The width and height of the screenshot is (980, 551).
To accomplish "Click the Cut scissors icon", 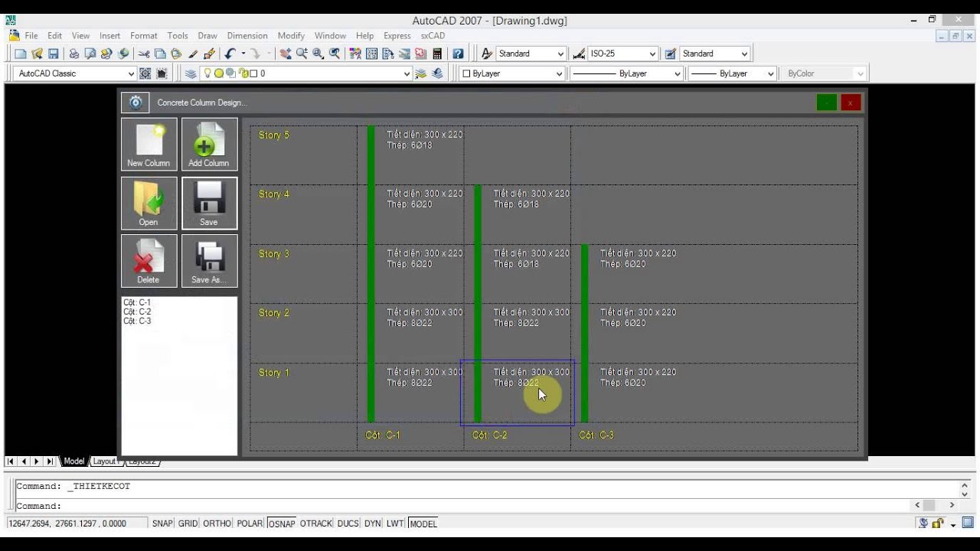I will coord(144,54).
